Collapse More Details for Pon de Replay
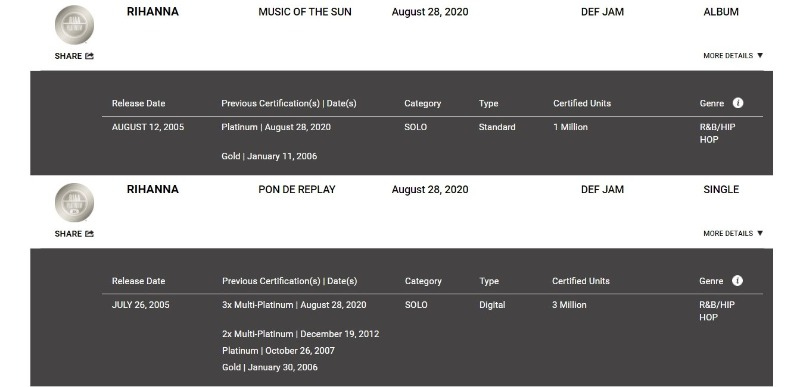 tap(733, 233)
